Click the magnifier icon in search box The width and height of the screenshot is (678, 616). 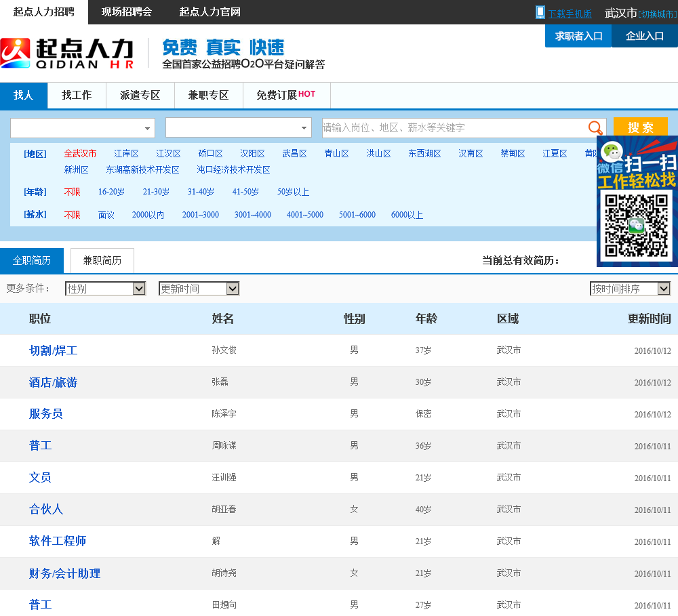[x=595, y=128]
